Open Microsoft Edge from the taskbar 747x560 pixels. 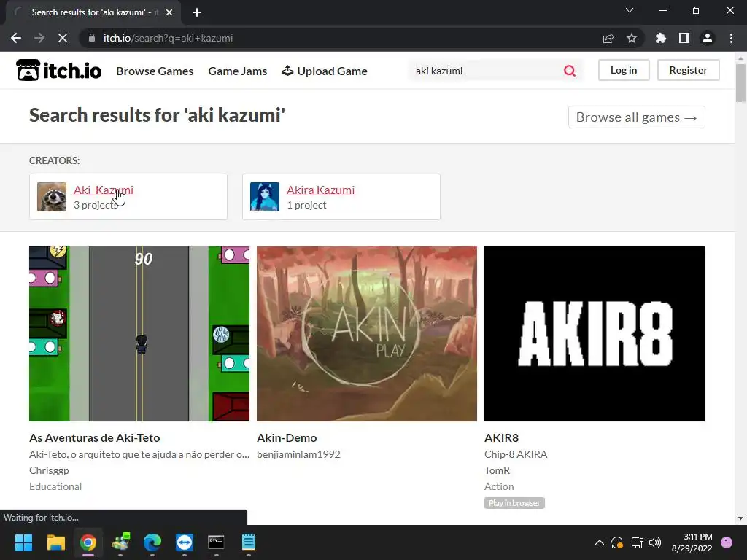(x=152, y=542)
